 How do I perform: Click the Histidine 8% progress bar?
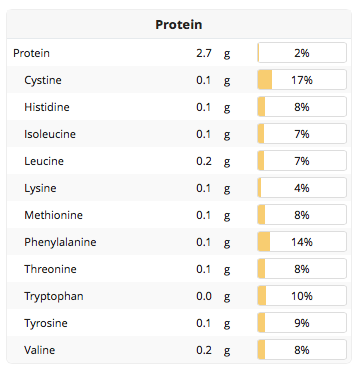pos(302,107)
